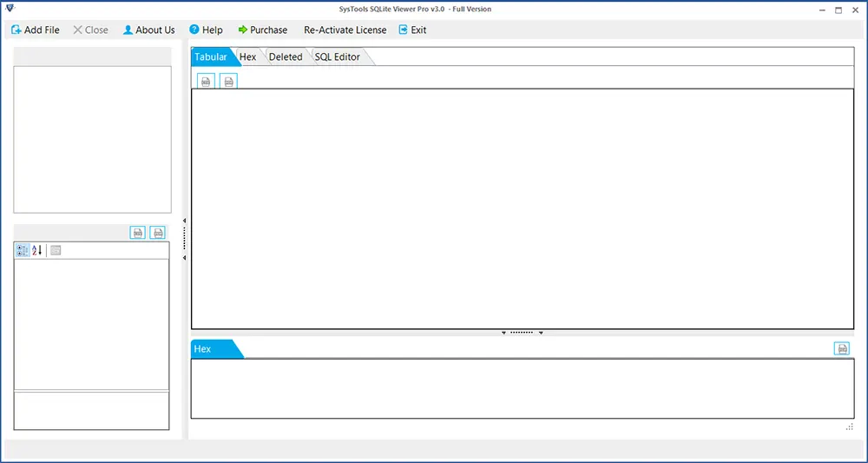The image size is (868, 463).
Task: Open the About Us dialog
Action: 149,30
